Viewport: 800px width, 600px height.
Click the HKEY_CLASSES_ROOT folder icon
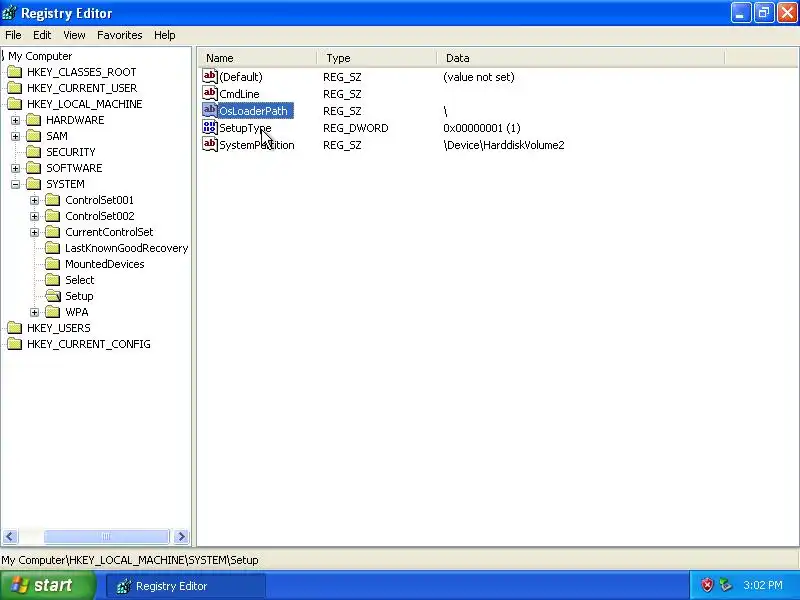tap(15, 72)
